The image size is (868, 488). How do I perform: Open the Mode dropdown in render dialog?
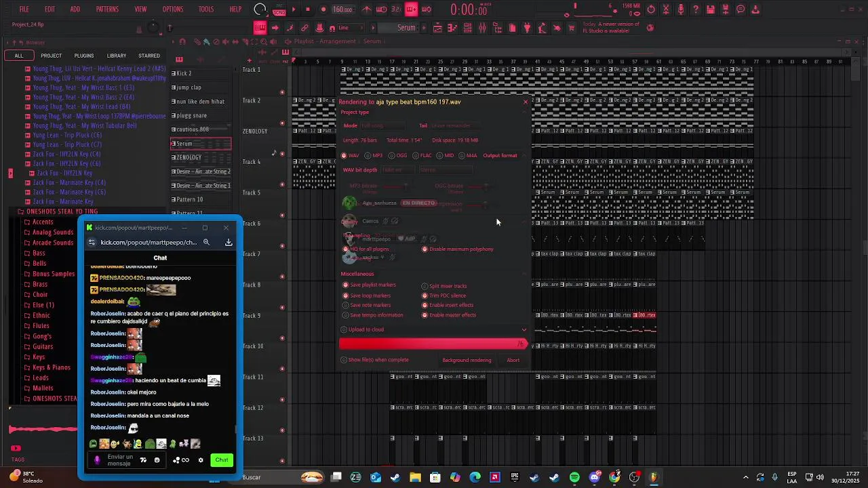point(382,125)
